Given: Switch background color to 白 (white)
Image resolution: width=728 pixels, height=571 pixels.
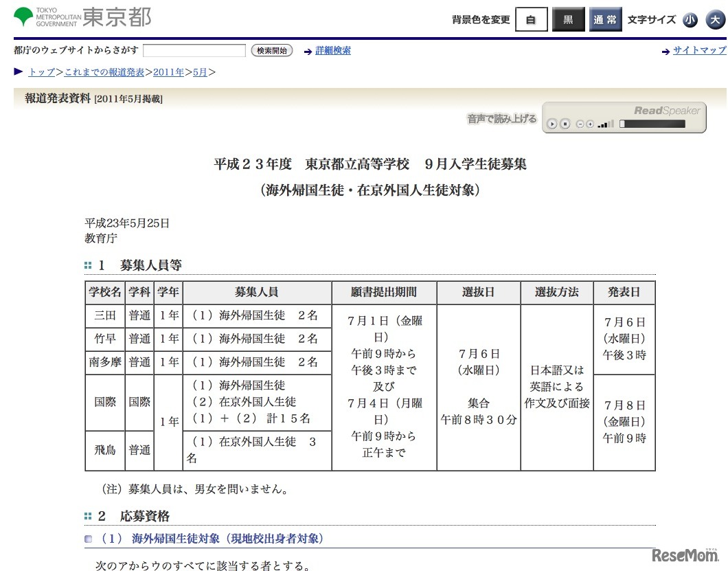Looking at the screenshot, I should click(x=531, y=20).
